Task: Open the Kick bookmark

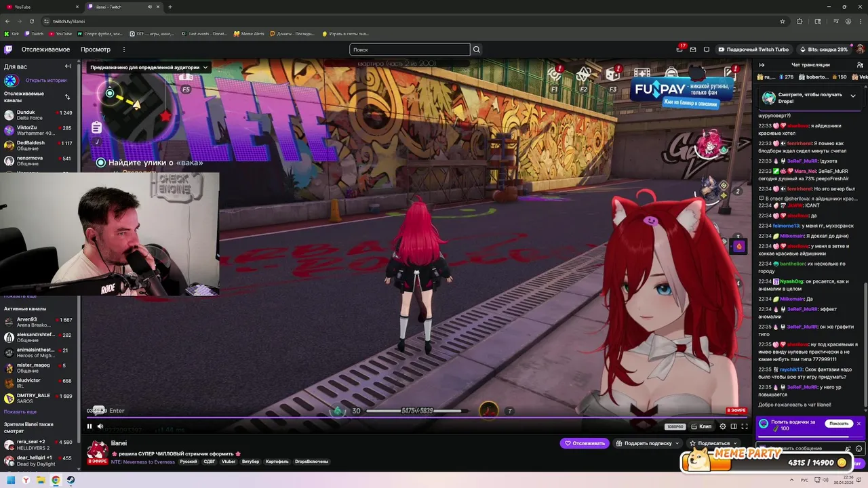Action: (12, 33)
